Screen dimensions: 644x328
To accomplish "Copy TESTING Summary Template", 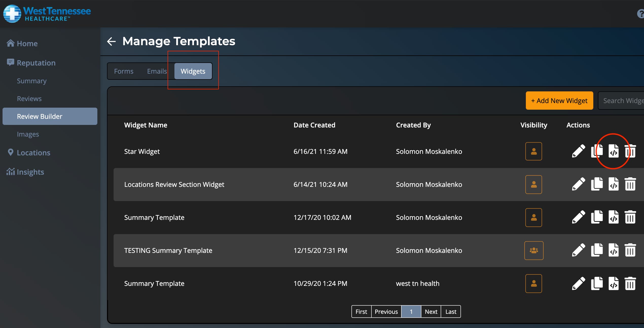I will pyautogui.click(x=597, y=250).
